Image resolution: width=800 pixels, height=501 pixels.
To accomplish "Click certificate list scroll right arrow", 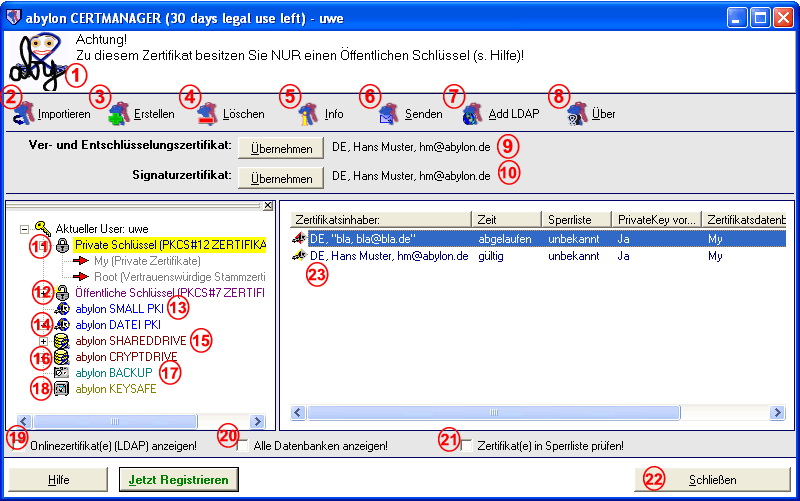I will (x=777, y=412).
